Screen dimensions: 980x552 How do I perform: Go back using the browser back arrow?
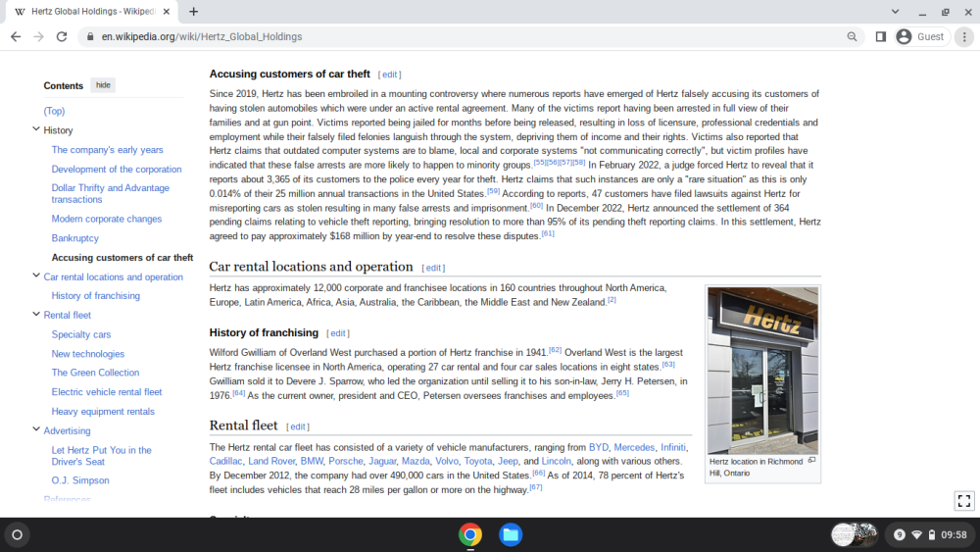click(x=16, y=37)
